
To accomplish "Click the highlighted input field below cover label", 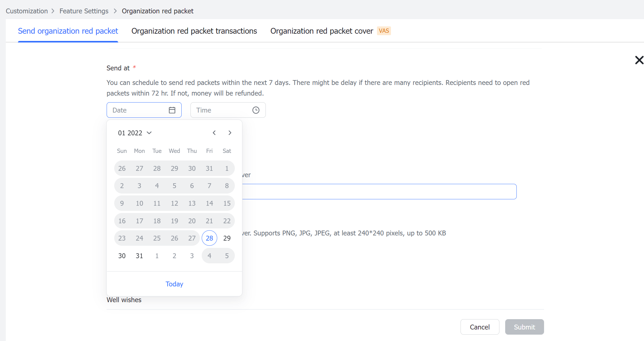I will [380, 191].
